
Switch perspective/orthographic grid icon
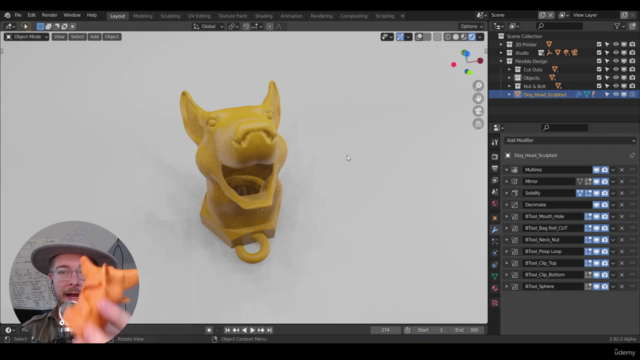pos(478,124)
